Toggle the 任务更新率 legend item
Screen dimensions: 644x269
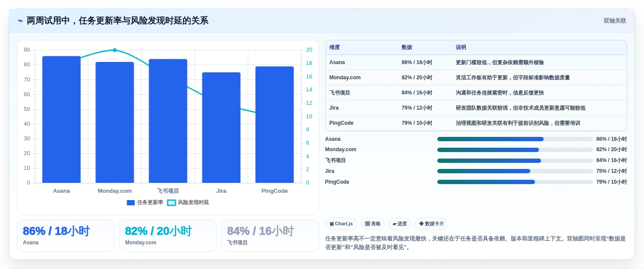[145, 202]
